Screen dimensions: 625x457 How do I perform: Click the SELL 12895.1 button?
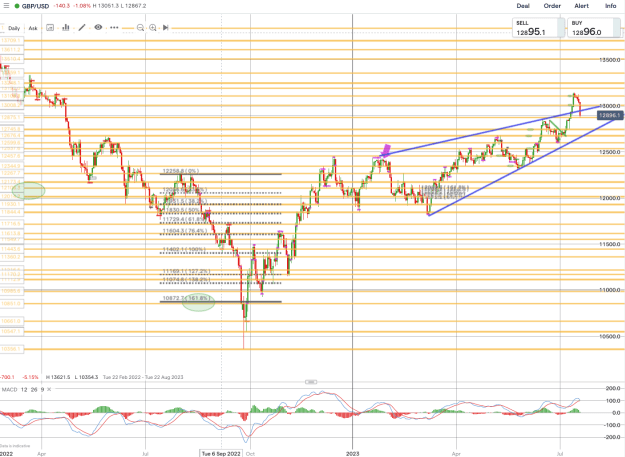tap(538, 28)
